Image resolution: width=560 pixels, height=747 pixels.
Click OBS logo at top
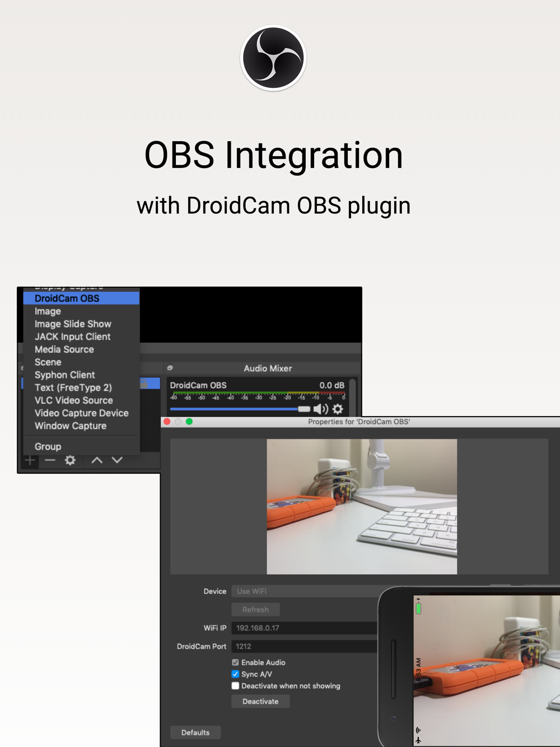pyautogui.click(x=273, y=58)
